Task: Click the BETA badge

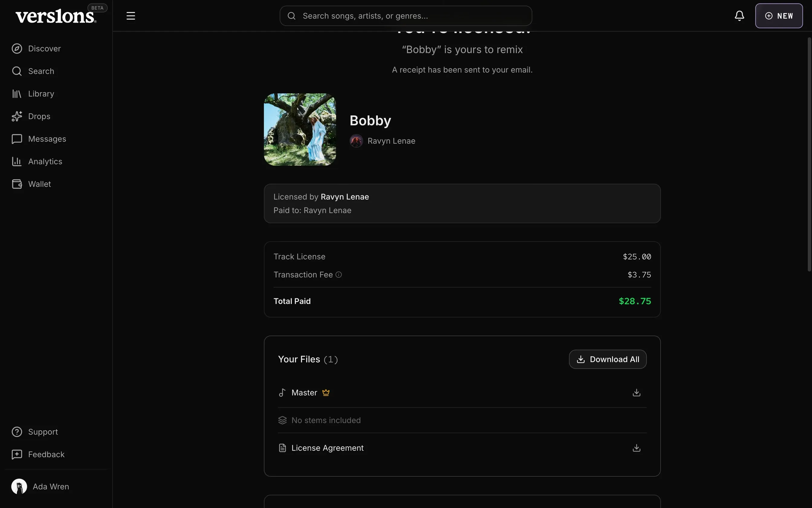Action: (97, 8)
